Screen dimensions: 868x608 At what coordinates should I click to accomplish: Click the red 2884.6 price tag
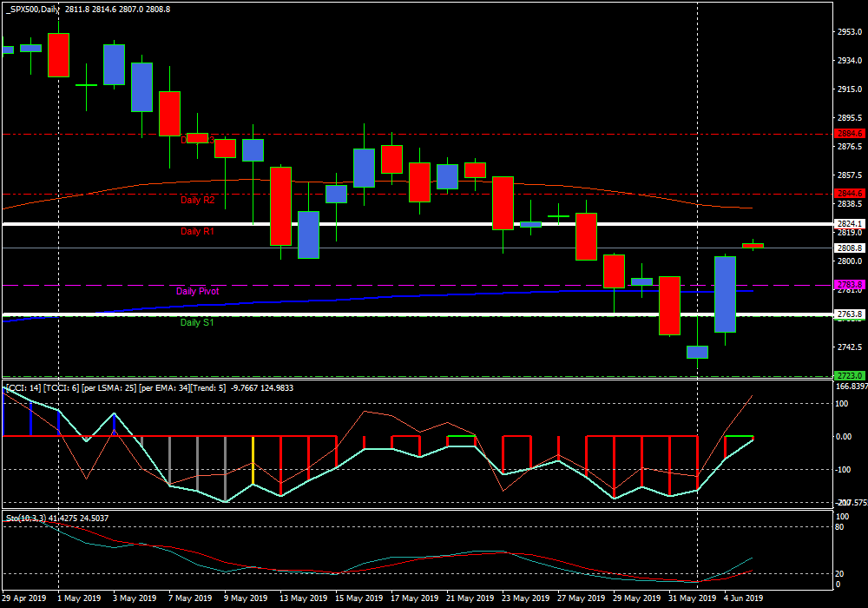[x=850, y=134]
